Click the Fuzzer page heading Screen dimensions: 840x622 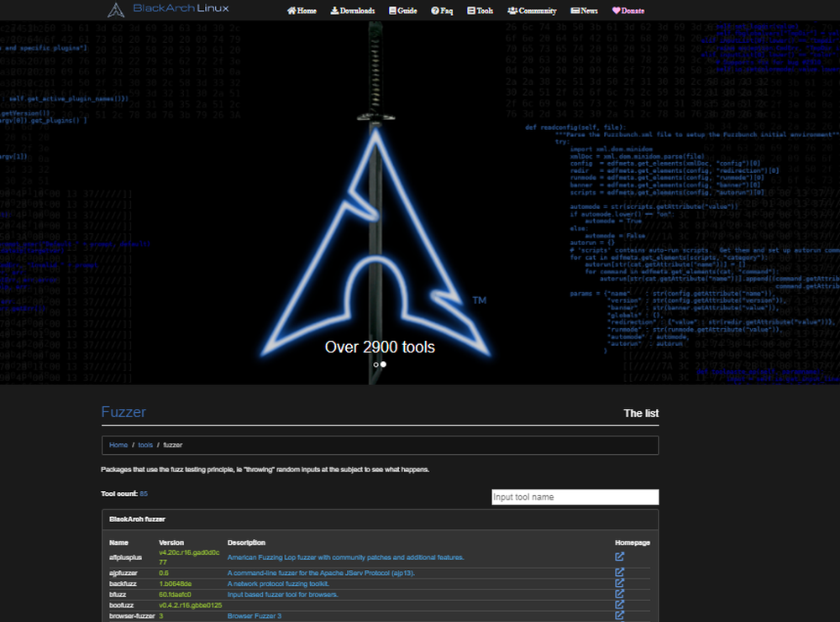[123, 411]
